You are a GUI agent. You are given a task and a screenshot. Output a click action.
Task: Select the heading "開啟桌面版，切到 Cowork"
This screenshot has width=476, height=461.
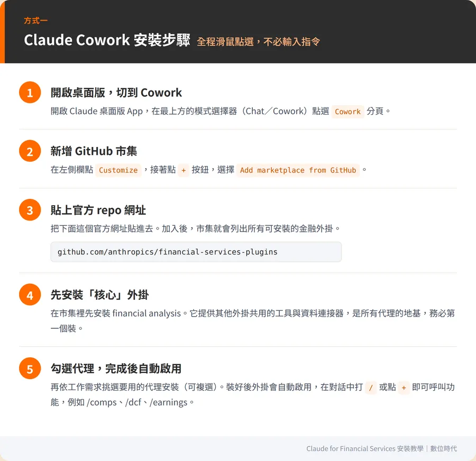tap(116, 93)
